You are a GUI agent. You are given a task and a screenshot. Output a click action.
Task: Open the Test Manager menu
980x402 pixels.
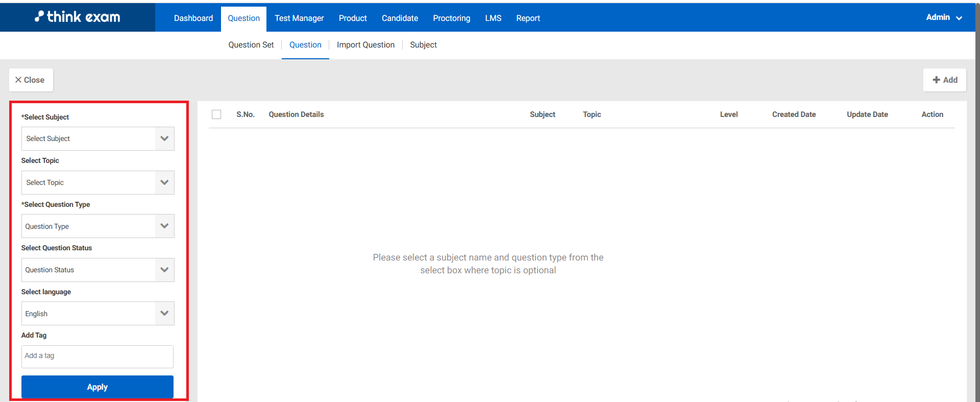click(x=299, y=18)
